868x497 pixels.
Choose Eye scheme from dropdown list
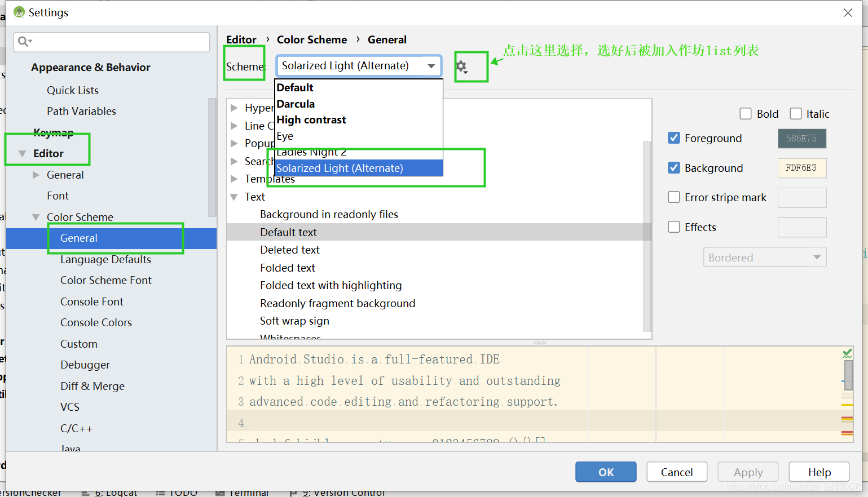tap(359, 136)
